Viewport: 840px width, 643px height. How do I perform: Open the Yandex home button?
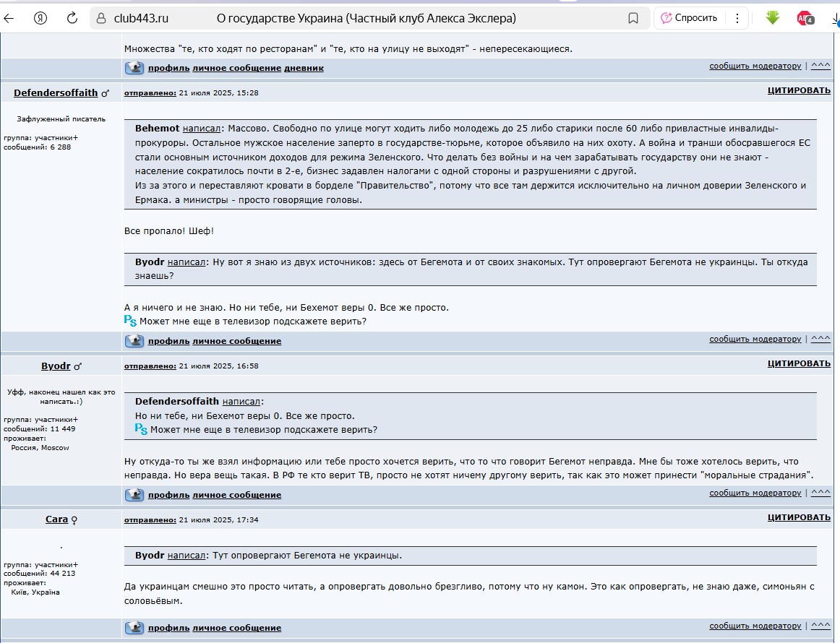[40, 19]
